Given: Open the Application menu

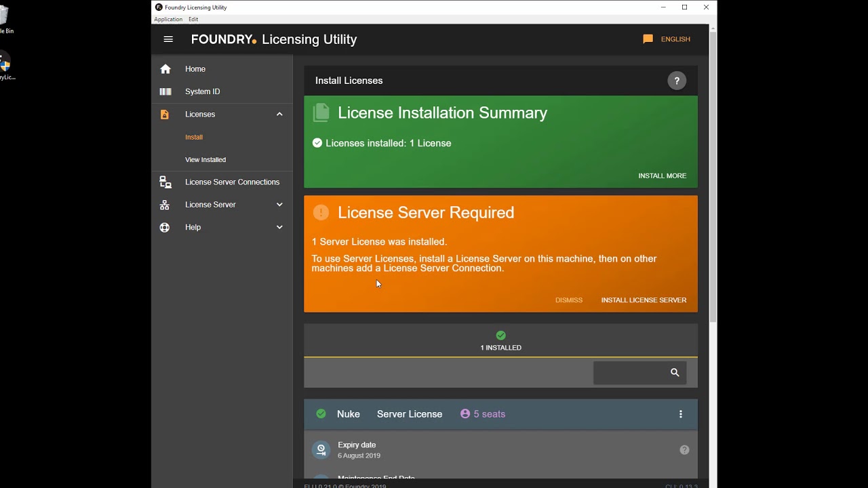Looking at the screenshot, I should 168,19.
